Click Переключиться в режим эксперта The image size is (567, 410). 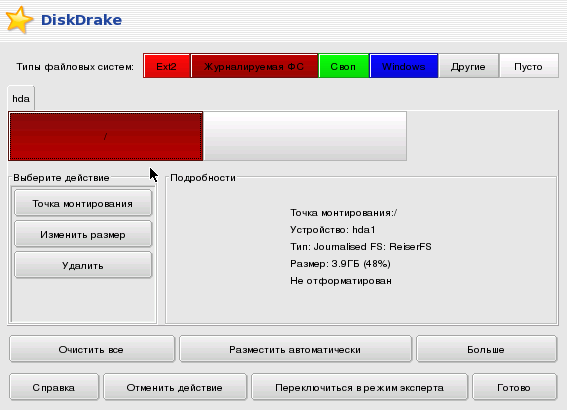359,387
